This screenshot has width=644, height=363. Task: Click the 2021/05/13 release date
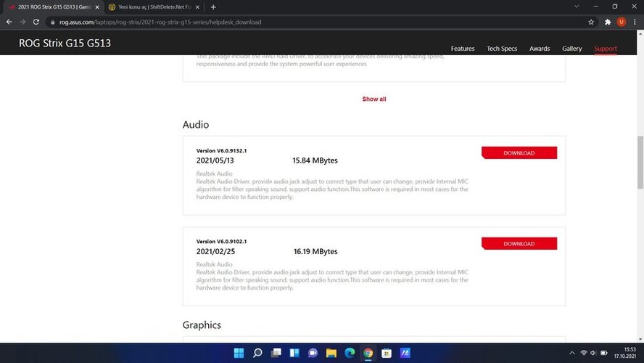point(215,160)
